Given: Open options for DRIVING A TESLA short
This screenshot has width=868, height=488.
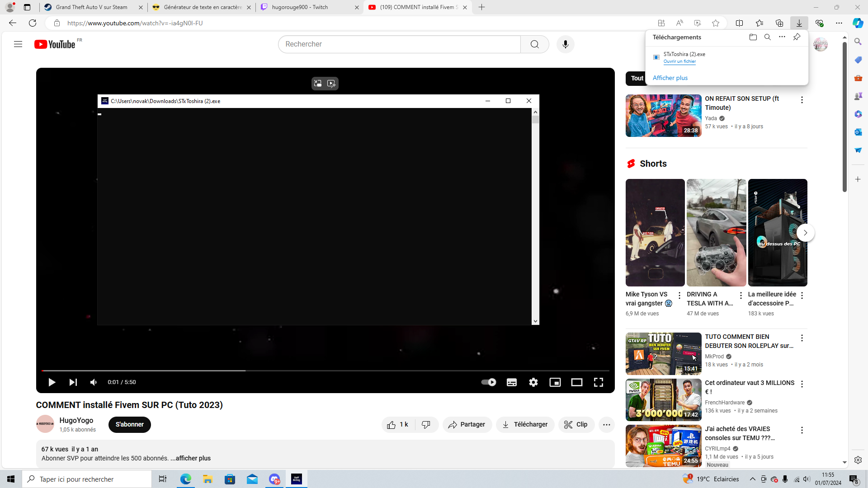Looking at the screenshot, I should pos(741,296).
